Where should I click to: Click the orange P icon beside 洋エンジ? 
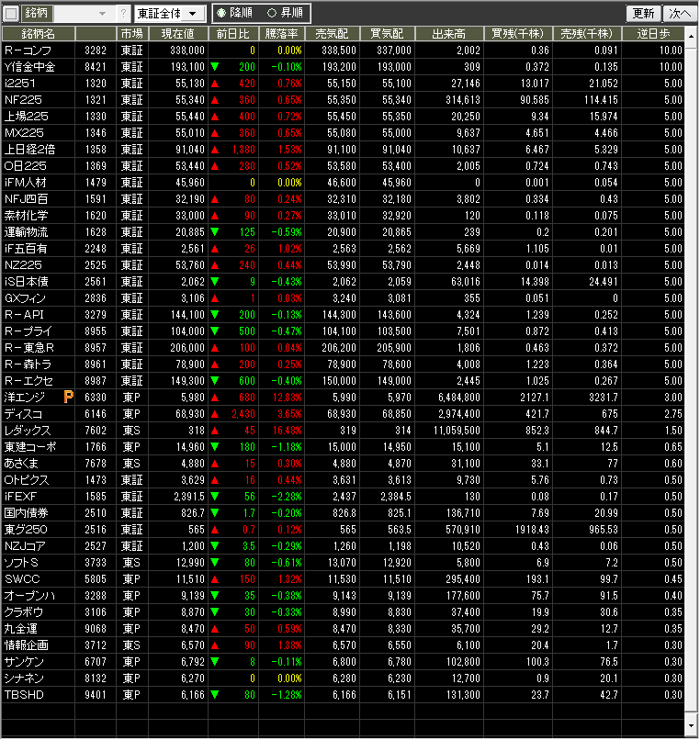[x=68, y=397]
